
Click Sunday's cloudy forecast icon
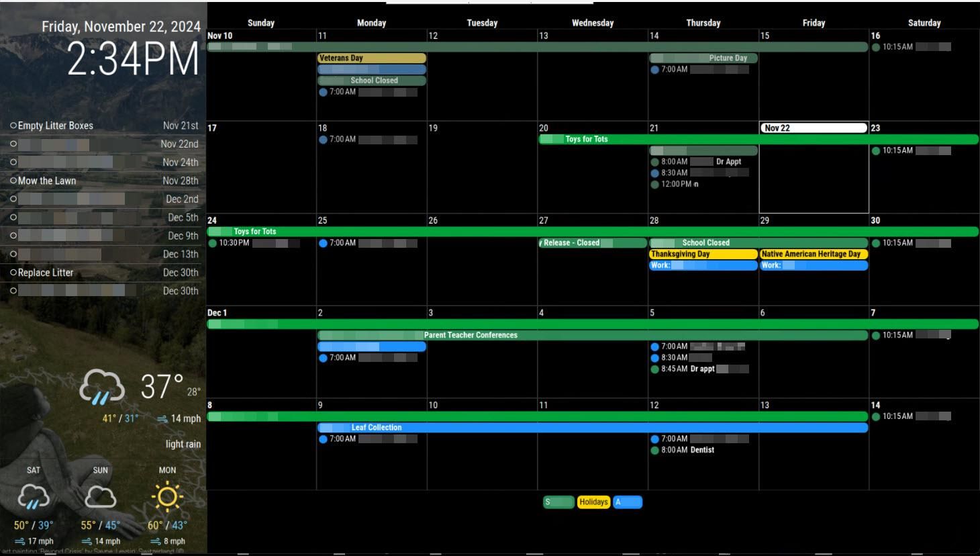[101, 498]
